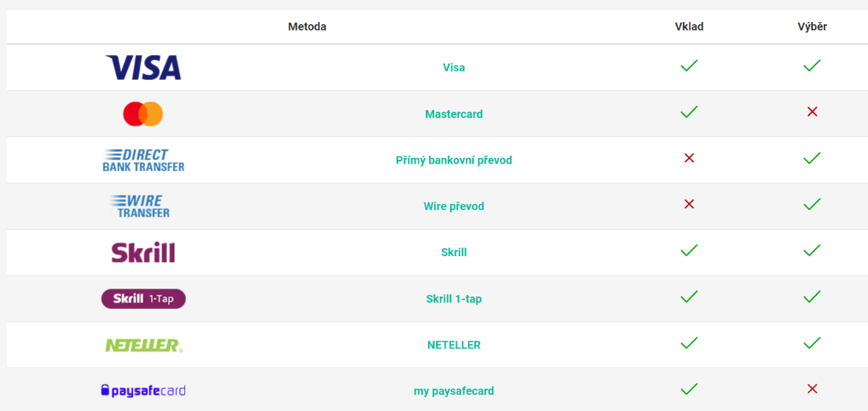The height and width of the screenshot is (411, 868).
Task: Open the my paysafecard link
Action: click(454, 391)
